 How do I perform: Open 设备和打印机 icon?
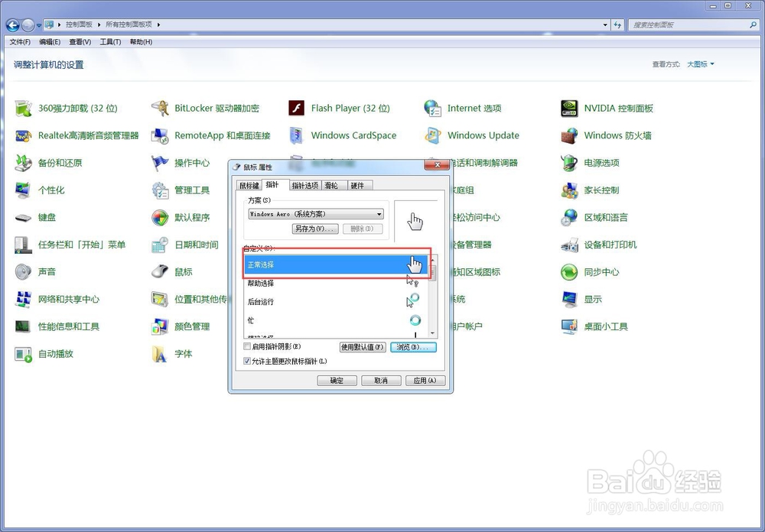tap(569, 245)
